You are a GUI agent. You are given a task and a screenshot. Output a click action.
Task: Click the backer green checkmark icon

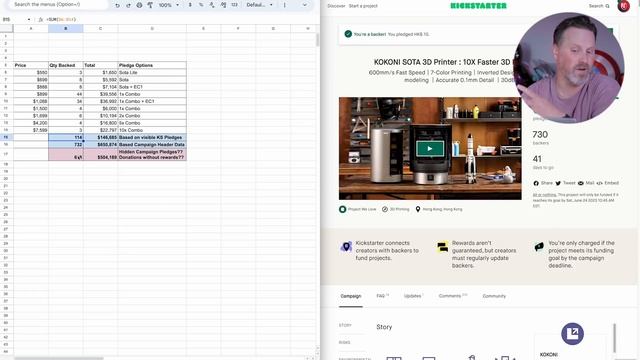[348, 34]
